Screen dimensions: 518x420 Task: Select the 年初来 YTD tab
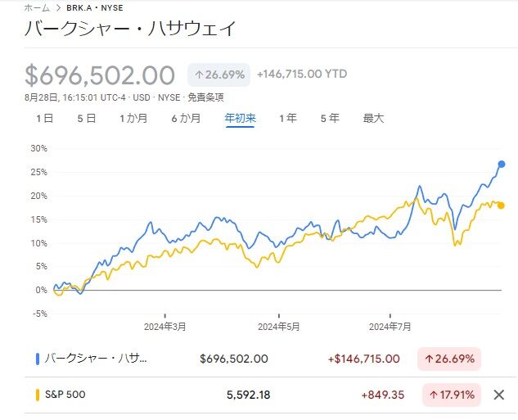click(x=241, y=118)
